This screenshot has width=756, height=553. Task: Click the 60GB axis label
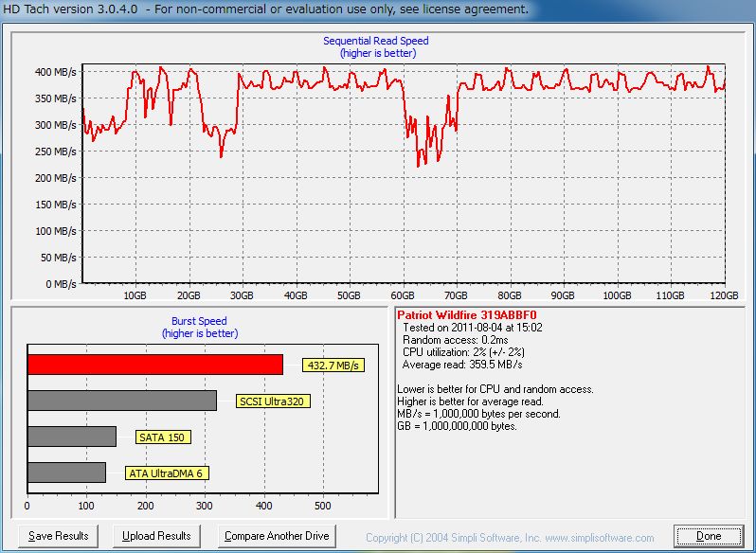402,295
